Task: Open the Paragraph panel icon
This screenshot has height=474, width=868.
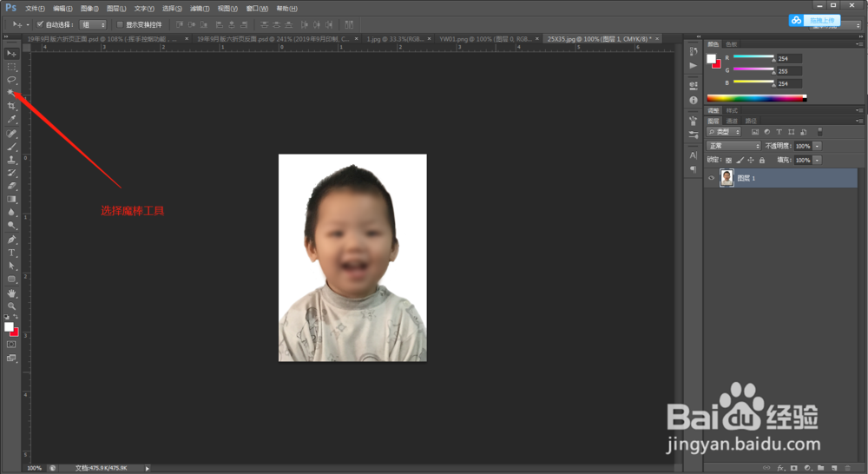Action: pos(693,169)
